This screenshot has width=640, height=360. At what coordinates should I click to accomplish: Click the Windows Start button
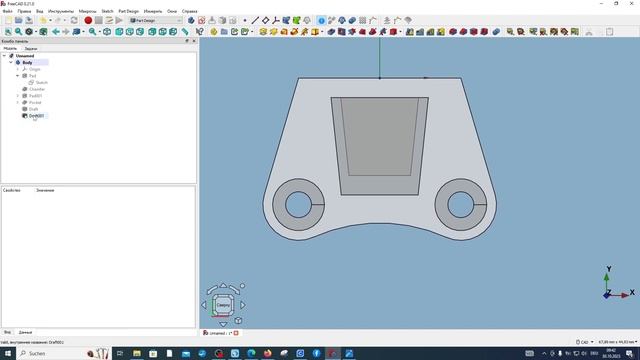[x=8, y=353]
